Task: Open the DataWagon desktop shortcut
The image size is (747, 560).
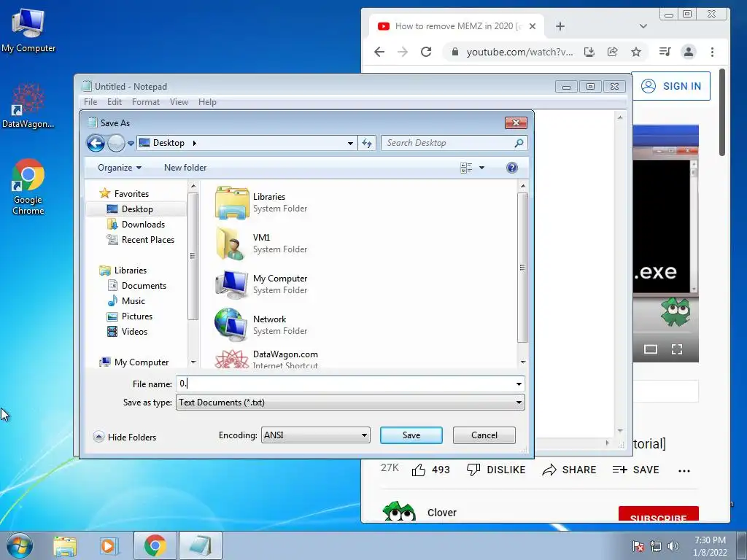Action: [28, 106]
